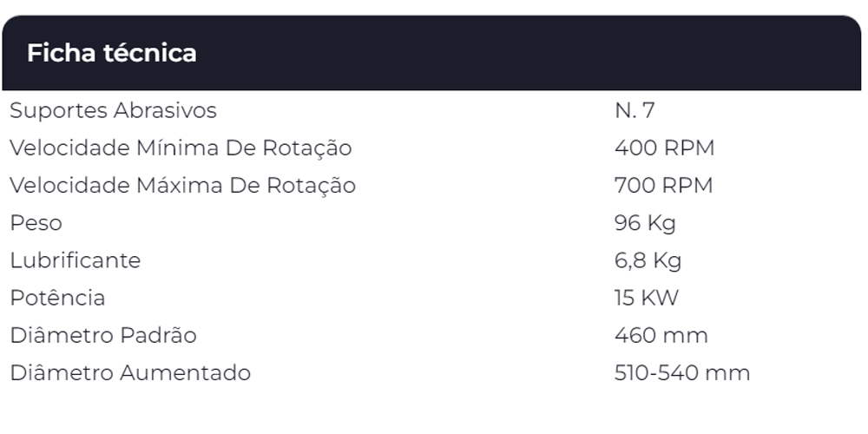Select Velocidade Mínima De Rotação label
Viewport: 868px width, 434px height.
click(x=181, y=148)
